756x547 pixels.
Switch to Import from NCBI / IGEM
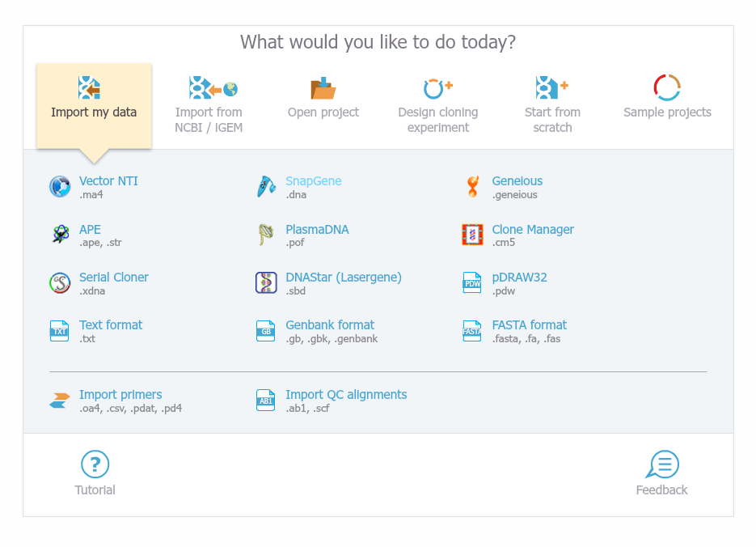pos(209,105)
